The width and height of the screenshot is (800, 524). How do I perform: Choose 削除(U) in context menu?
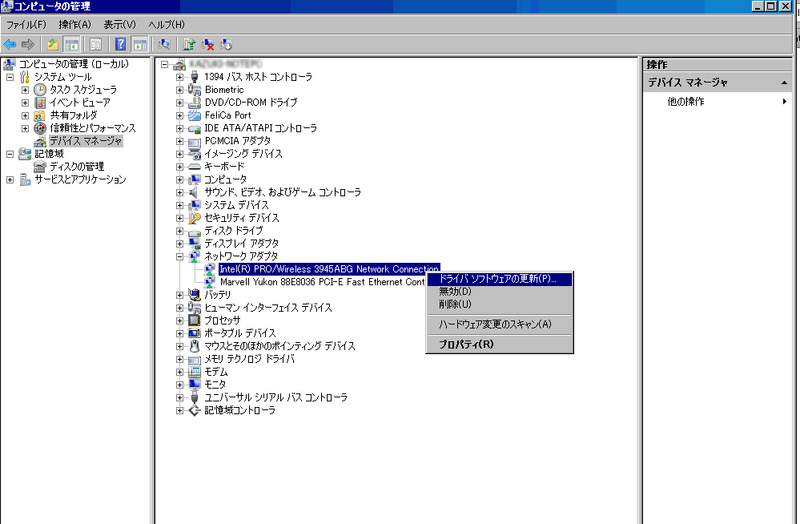coord(499,304)
